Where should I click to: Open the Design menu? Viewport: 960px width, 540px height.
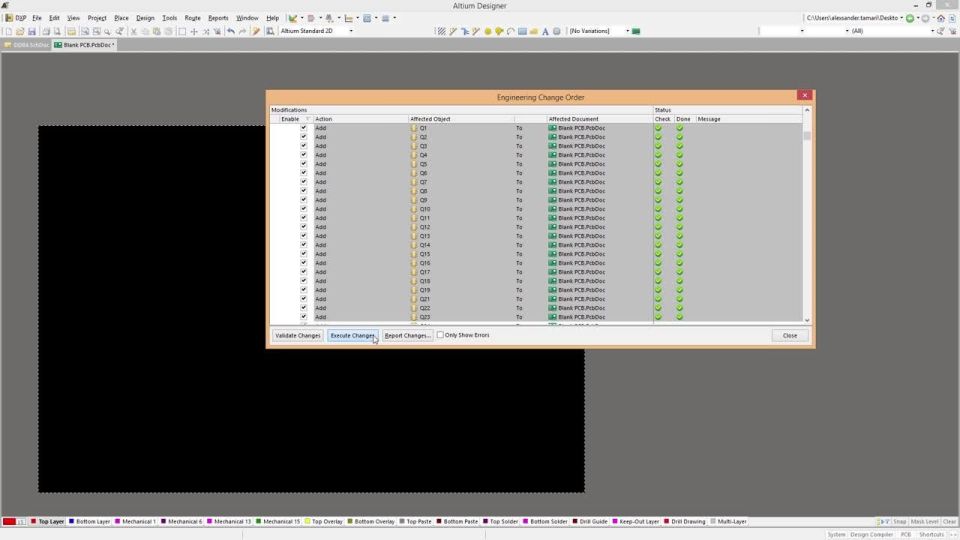[145, 18]
